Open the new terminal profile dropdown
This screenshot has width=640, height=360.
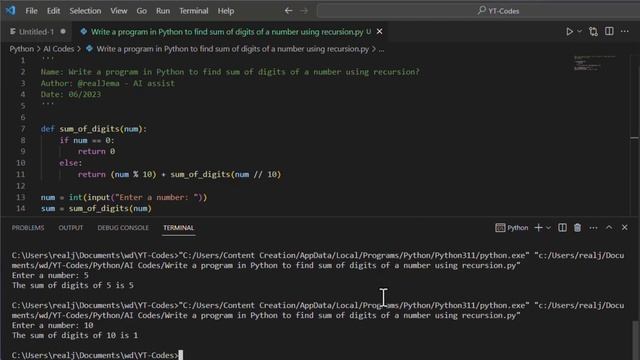[549, 228]
